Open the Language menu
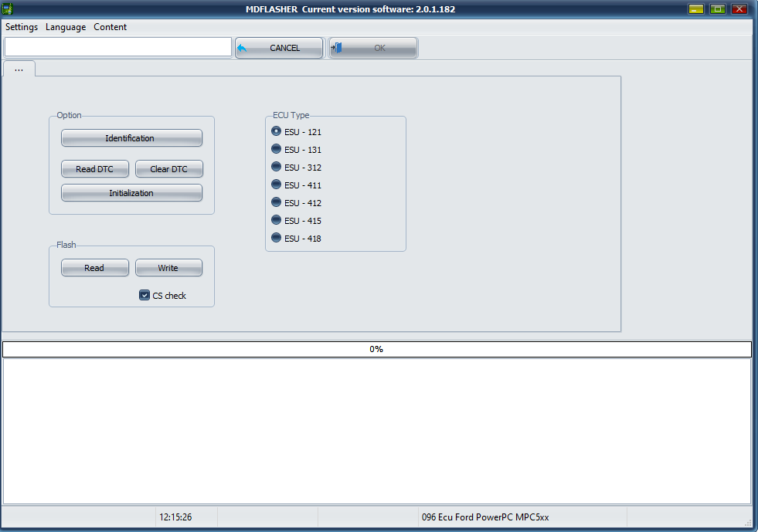 pos(66,27)
